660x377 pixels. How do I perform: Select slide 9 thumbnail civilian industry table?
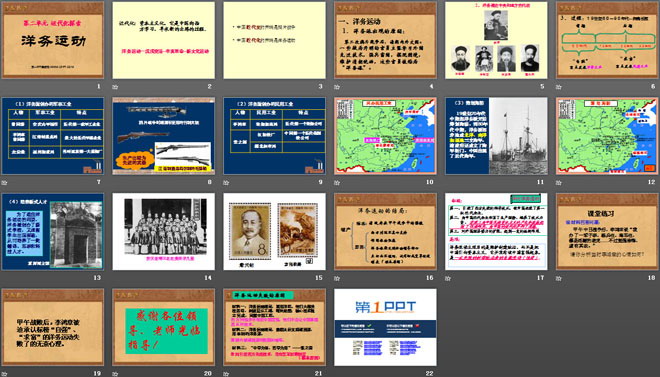click(274, 136)
